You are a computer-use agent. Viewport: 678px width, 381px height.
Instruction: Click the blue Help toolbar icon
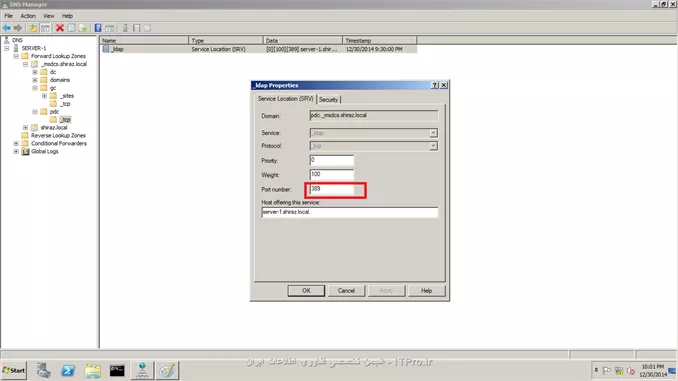(x=98, y=28)
